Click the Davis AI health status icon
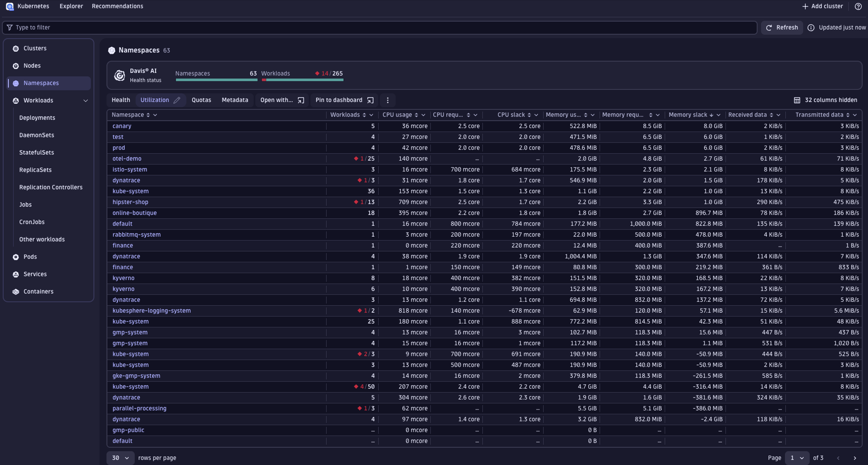868x465 pixels. 120,76
